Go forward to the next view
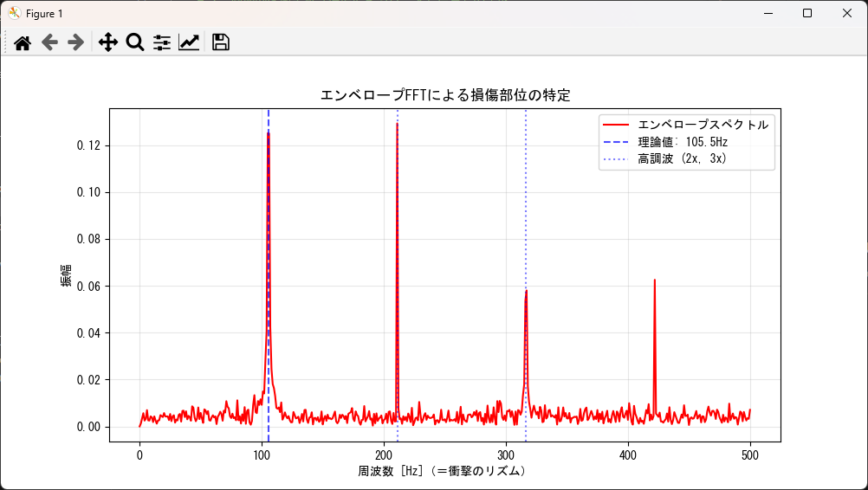Screen dimensions: 868x490 point(76,42)
